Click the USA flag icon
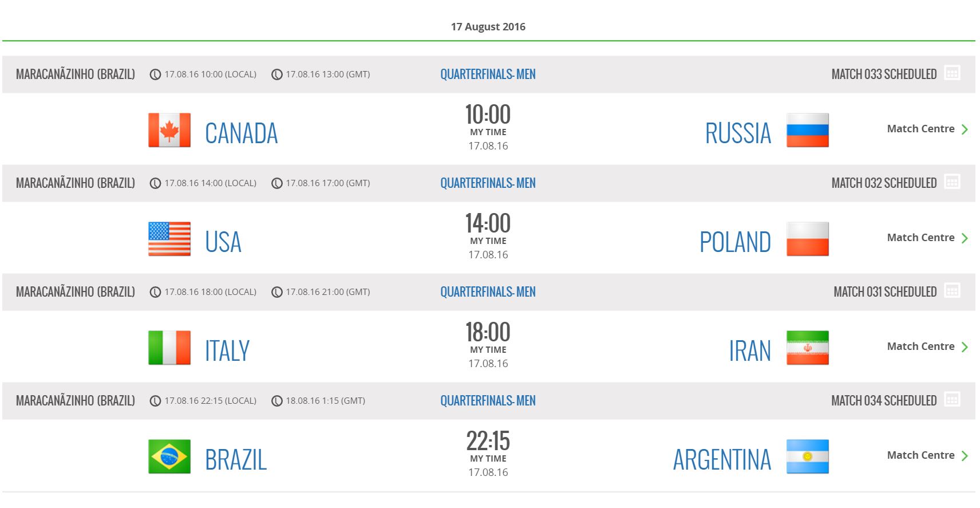980x508 pixels. point(169,239)
